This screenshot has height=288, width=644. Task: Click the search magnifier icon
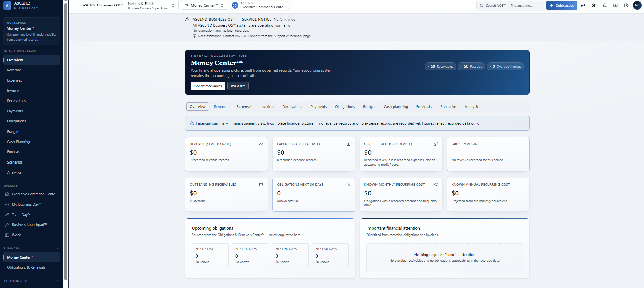tap(482, 5)
